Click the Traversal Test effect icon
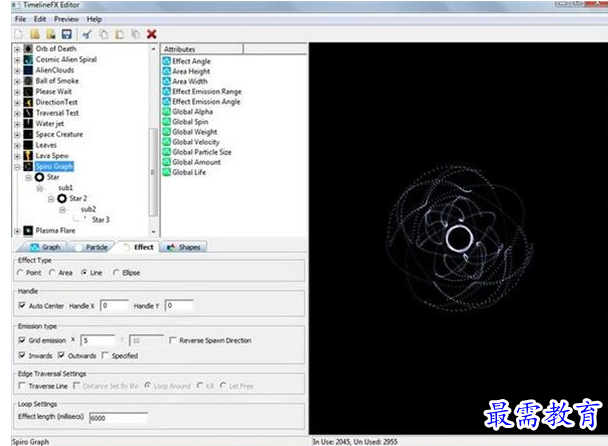The image size is (608, 446). pos(28,113)
